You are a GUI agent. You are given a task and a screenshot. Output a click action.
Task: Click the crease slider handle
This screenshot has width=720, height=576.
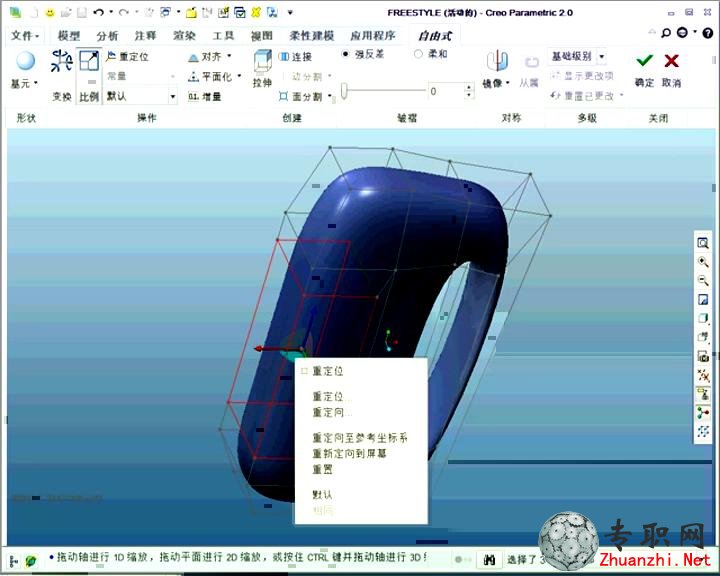(x=344, y=90)
